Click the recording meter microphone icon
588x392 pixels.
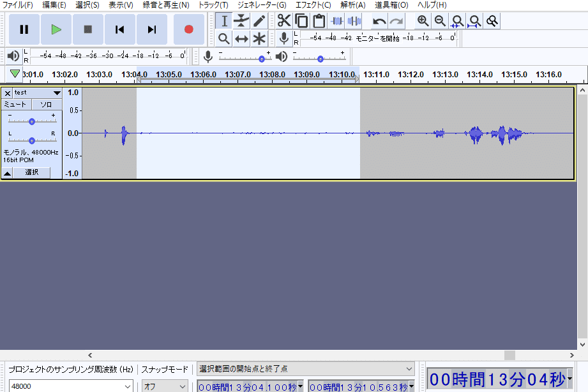284,39
